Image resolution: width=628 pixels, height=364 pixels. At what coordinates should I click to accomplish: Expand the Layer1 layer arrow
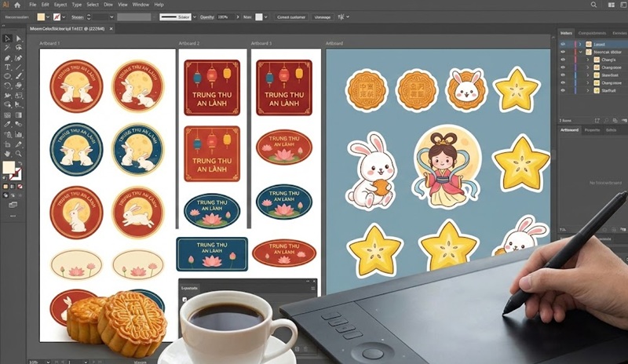pyautogui.click(x=580, y=45)
